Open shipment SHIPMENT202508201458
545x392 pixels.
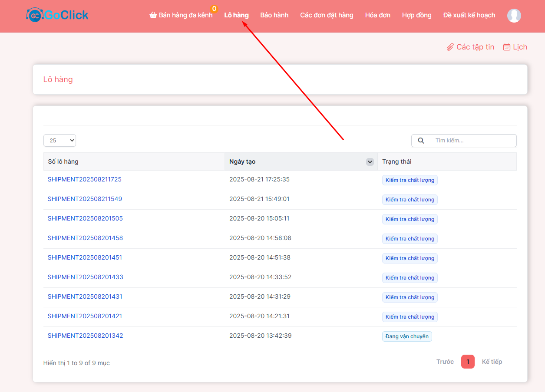(85, 238)
